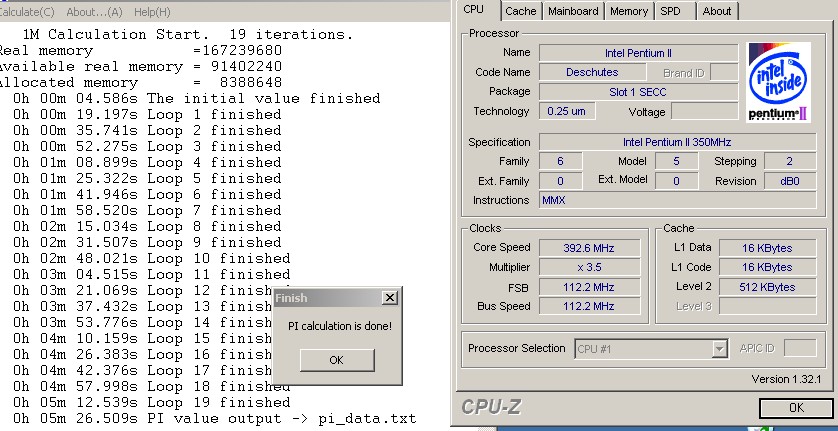Screen dimensions: 838x431
Task: Click the Technology value 0.25 um
Action: (567, 111)
